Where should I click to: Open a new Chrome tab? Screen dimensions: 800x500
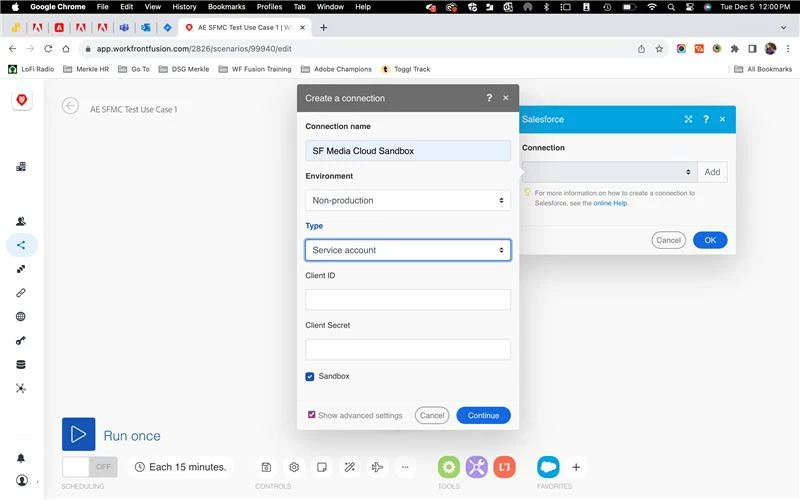(x=323, y=28)
